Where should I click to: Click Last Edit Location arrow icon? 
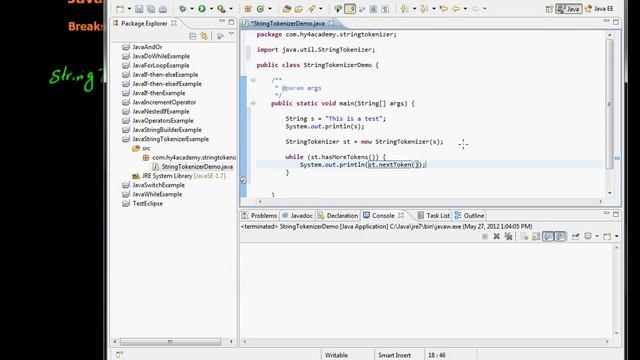click(x=443, y=9)
